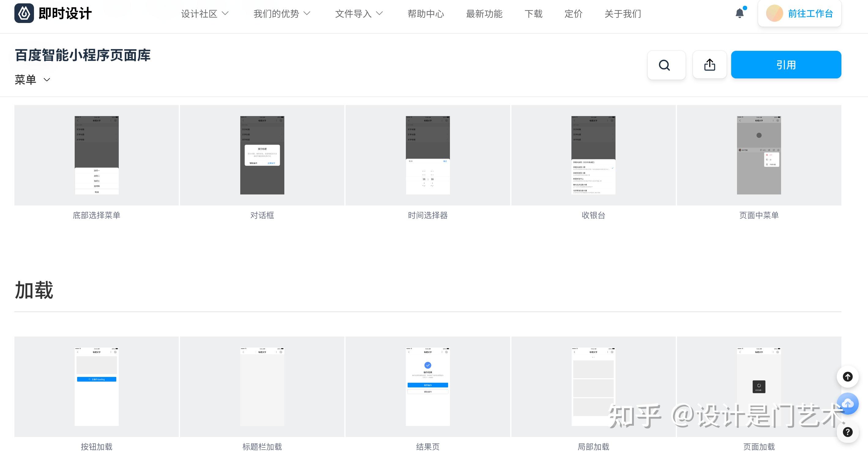Go to 定价 page
This screenshot has width=868, height=452.
[573, 14]
